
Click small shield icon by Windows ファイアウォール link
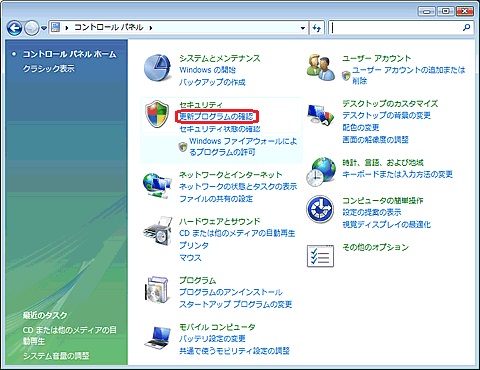click(x=182, y=146)
